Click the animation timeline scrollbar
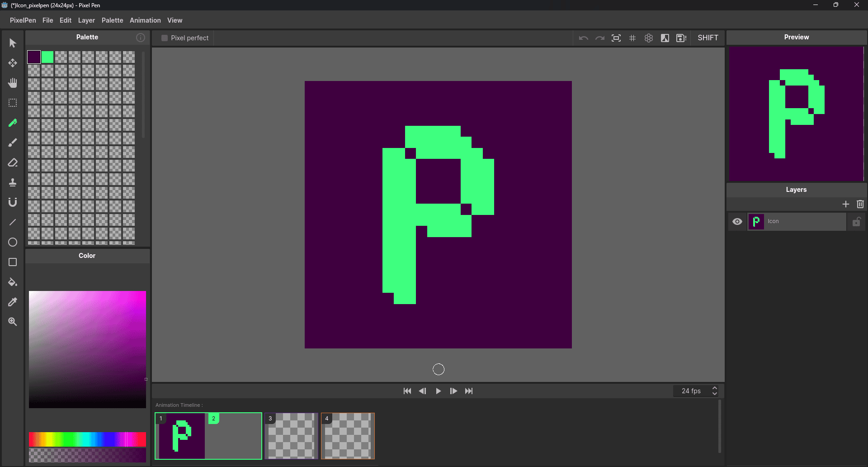The image size is (868, 467). coord(719,426)
